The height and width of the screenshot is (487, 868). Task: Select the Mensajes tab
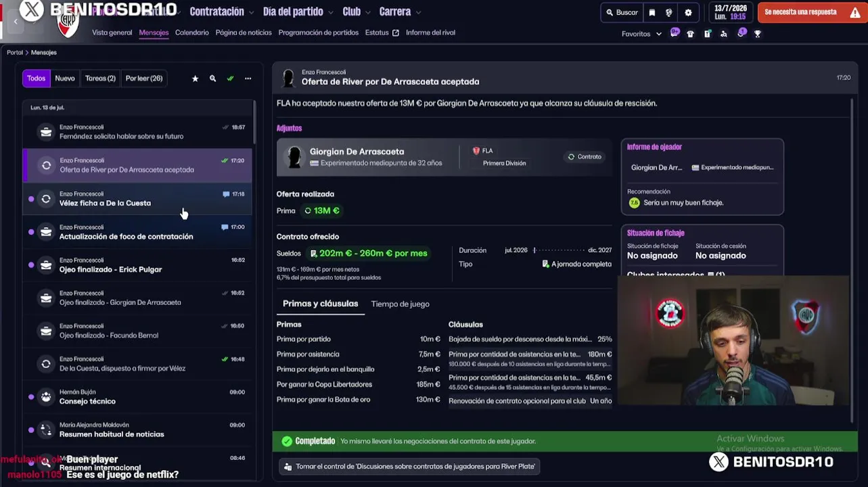point(154,32)
